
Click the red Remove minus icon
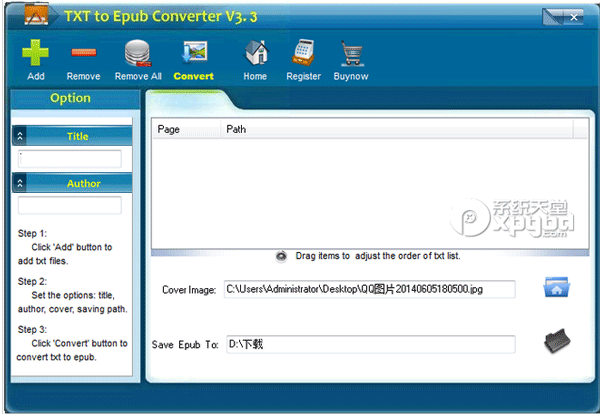[83, 53]
